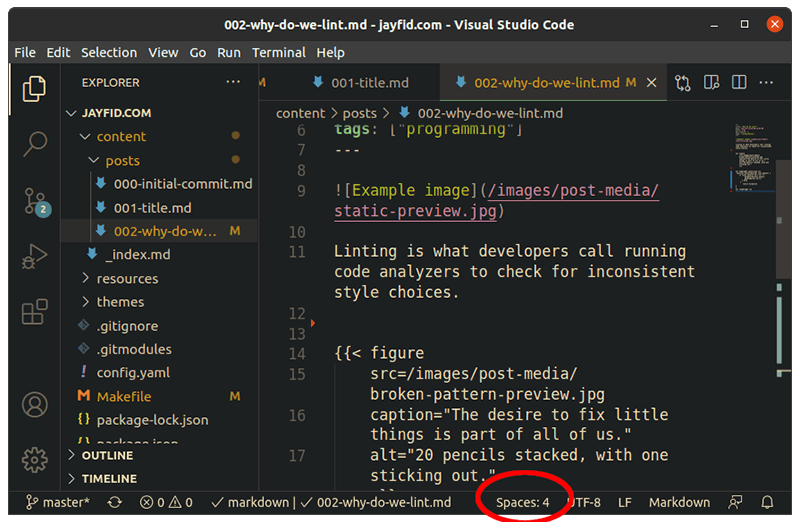Click line number 14 in gutter
The image size is (800, 522).
297,354
